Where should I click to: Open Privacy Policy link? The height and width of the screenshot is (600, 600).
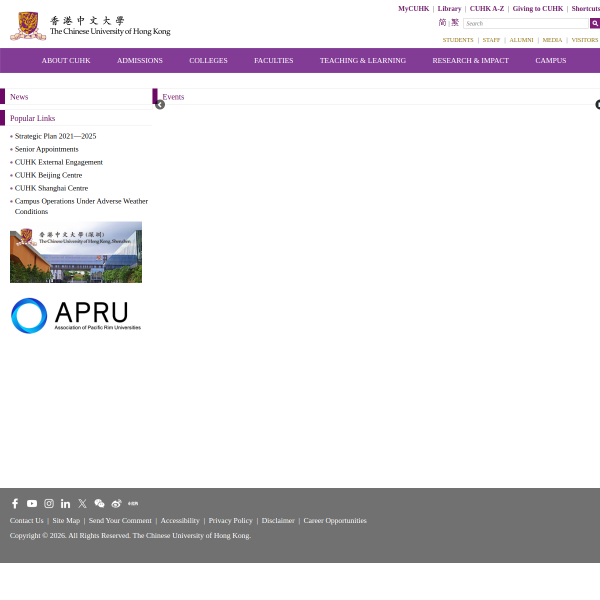pyautogui.click(x=231, y=520)
